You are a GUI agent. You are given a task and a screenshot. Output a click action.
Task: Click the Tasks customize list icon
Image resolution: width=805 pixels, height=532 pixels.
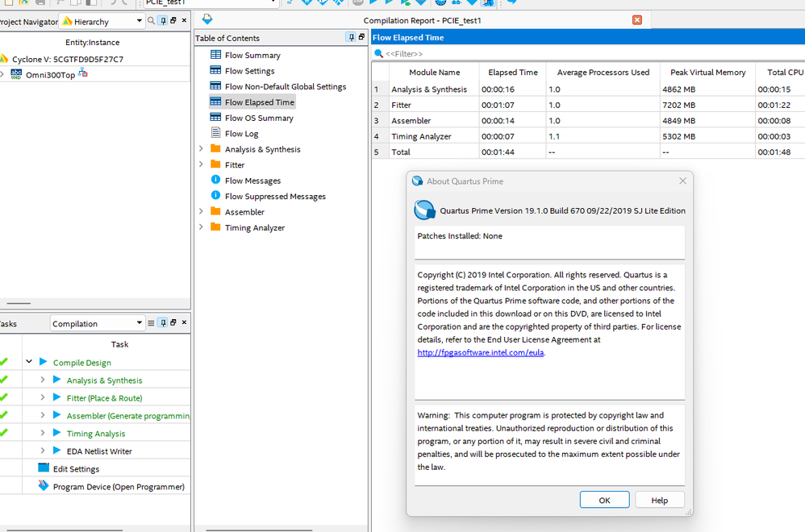(151, 322)
